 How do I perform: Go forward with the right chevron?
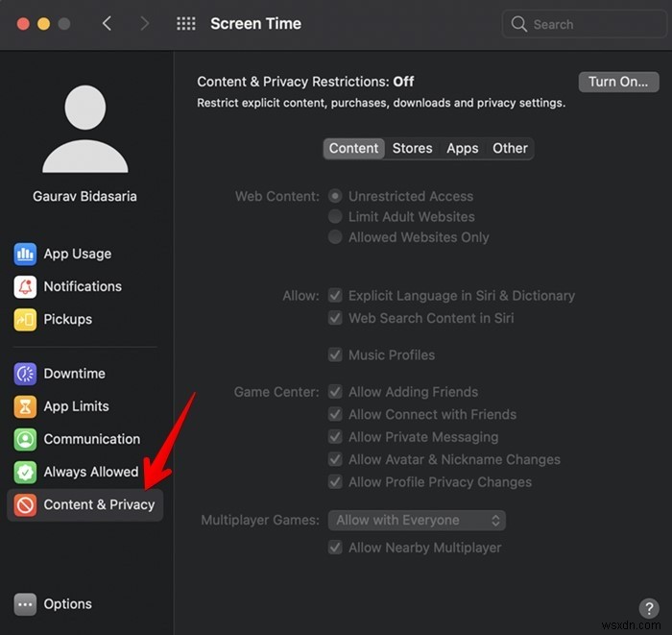tap(145, 24)
